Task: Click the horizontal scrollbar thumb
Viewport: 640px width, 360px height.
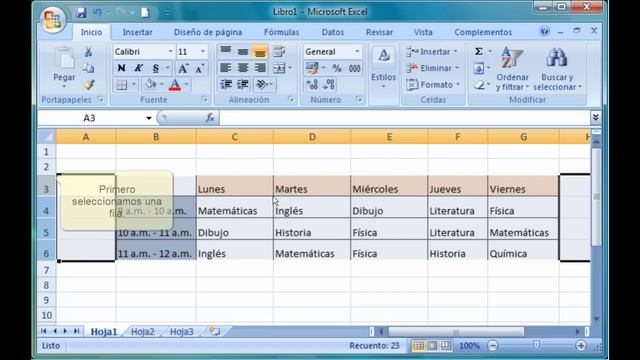Action: 456,331
